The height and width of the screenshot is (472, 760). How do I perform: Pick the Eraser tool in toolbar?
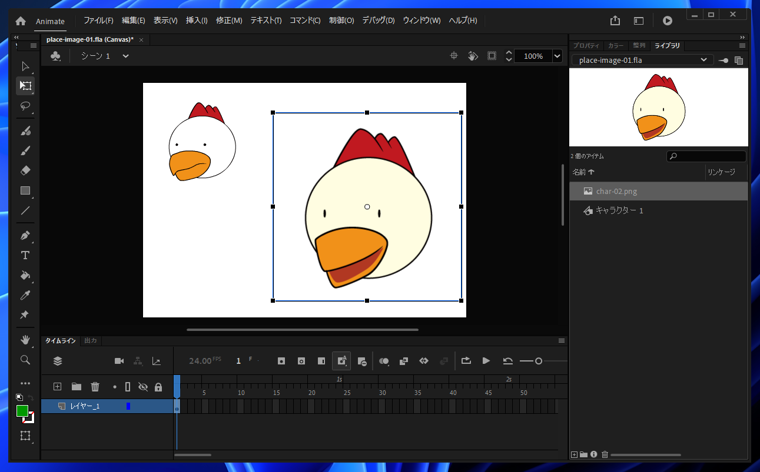[x=26, y=171]
